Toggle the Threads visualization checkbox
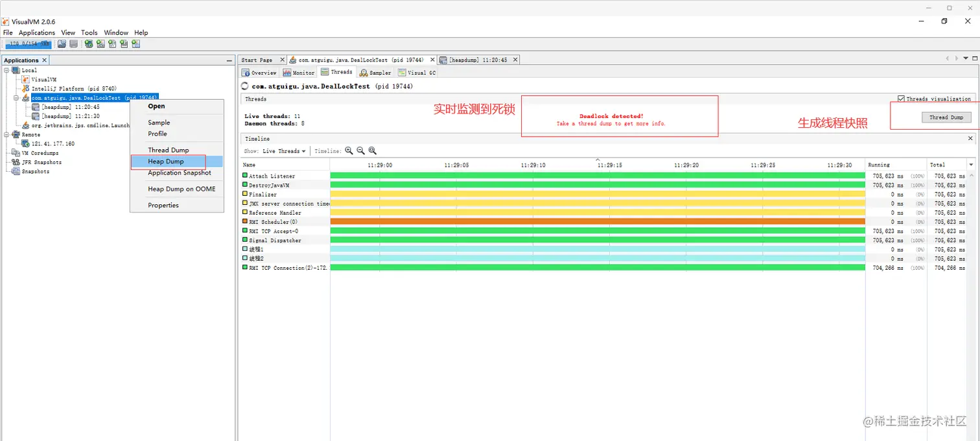Viewport: 980px width, 441px height. click(901, 99)
